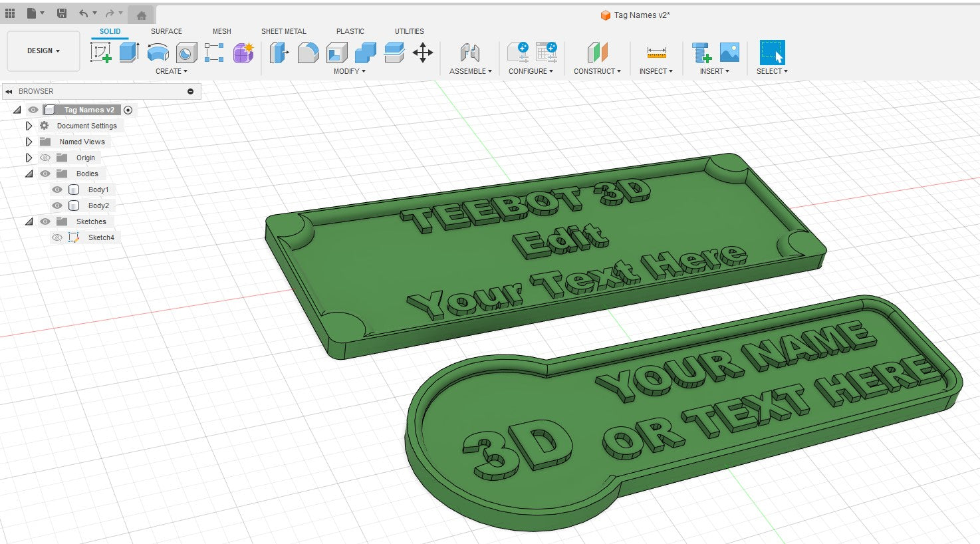Minimize the Browser with the round minus button

(191, 91)
